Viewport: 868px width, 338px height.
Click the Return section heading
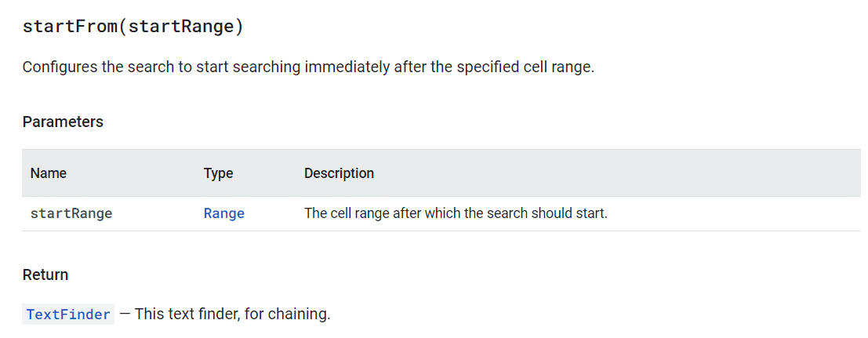click(x=45, y=274)
